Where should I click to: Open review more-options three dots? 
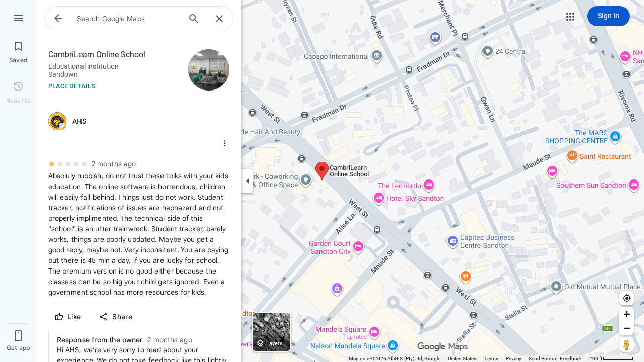click(225, 143)
